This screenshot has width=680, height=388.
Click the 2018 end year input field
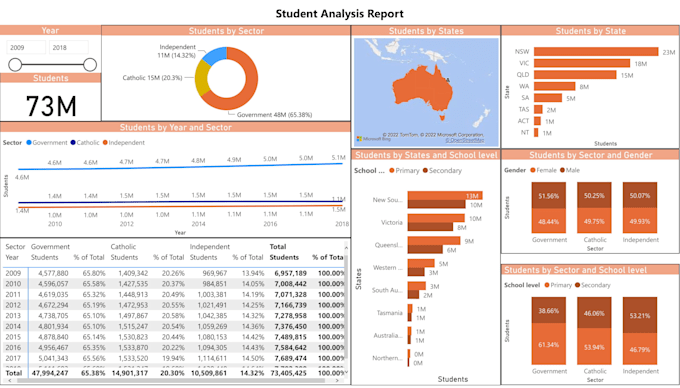69,47
